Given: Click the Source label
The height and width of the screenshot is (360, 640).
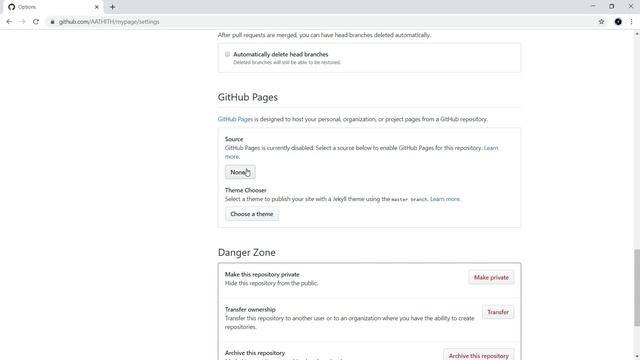Looking at the screenshot, I should [x=234, y=139].
